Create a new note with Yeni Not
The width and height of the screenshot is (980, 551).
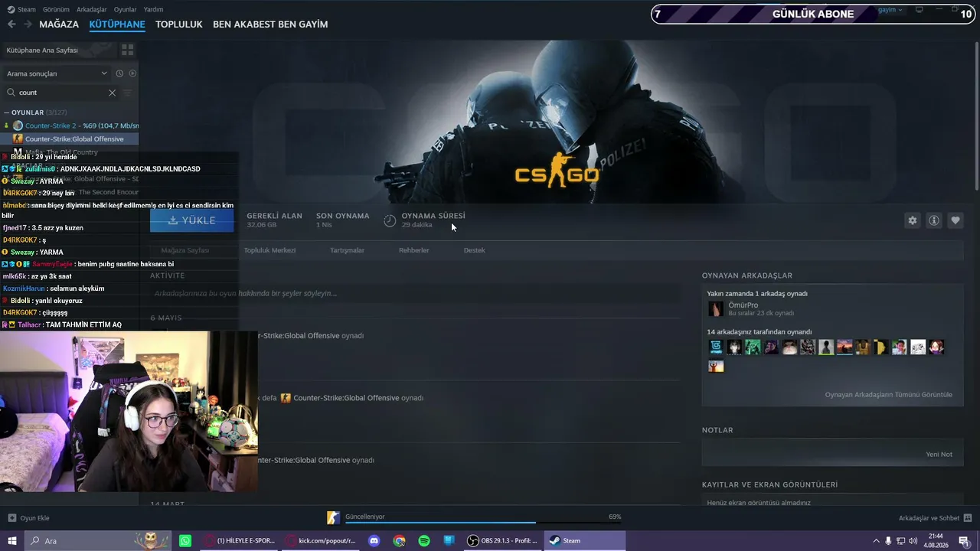point(939,455)
